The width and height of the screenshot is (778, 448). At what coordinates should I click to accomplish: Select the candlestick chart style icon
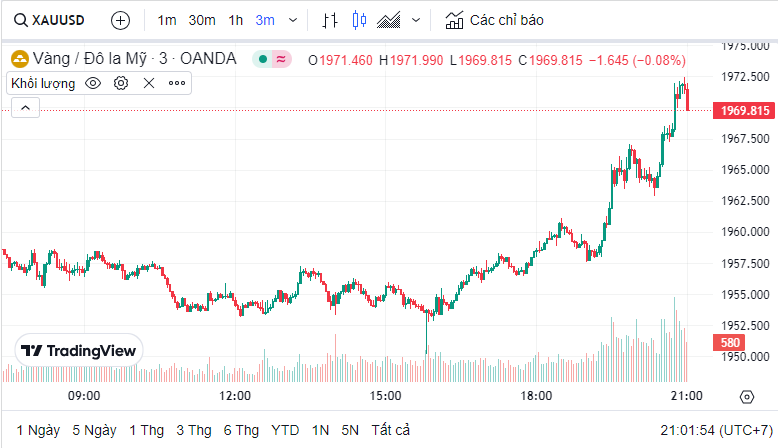pos(359,20)
